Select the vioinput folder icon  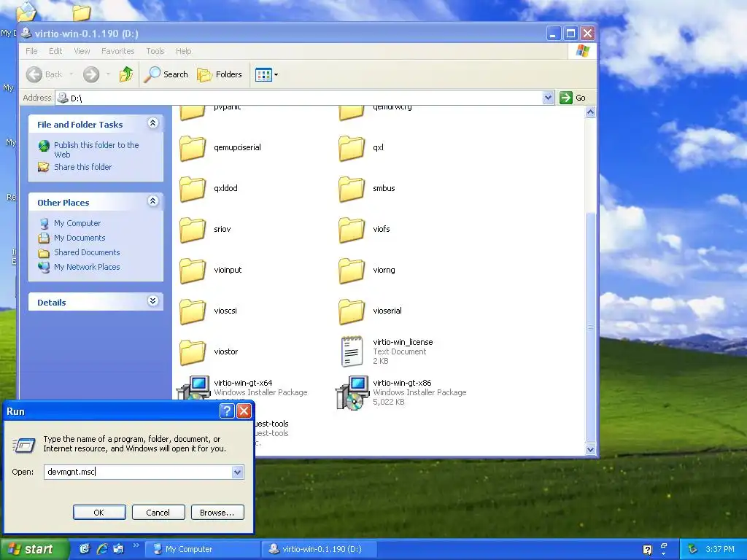(193, 271)
